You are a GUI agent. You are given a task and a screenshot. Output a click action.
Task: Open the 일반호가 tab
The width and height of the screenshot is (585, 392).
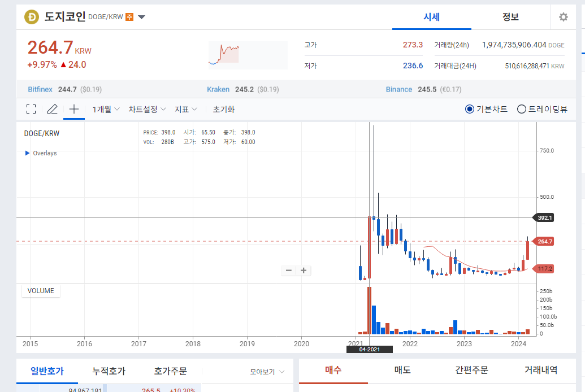click(x=47, y=371)
